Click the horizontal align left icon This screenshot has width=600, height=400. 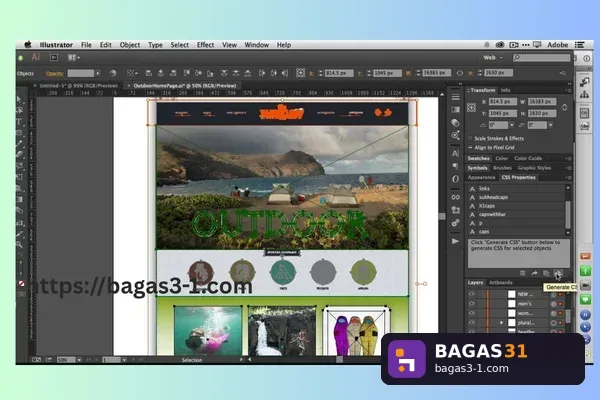pyautogui.click(x=148, y=73)
